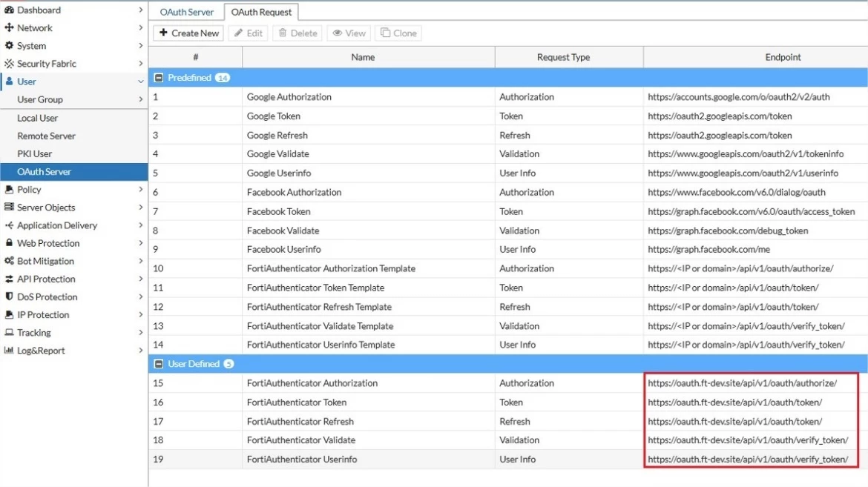Image resolution: width=868 pixels, height=487 pixels.
Task: Click the Web Protection lock icon
Action: (x=9, y=243)
